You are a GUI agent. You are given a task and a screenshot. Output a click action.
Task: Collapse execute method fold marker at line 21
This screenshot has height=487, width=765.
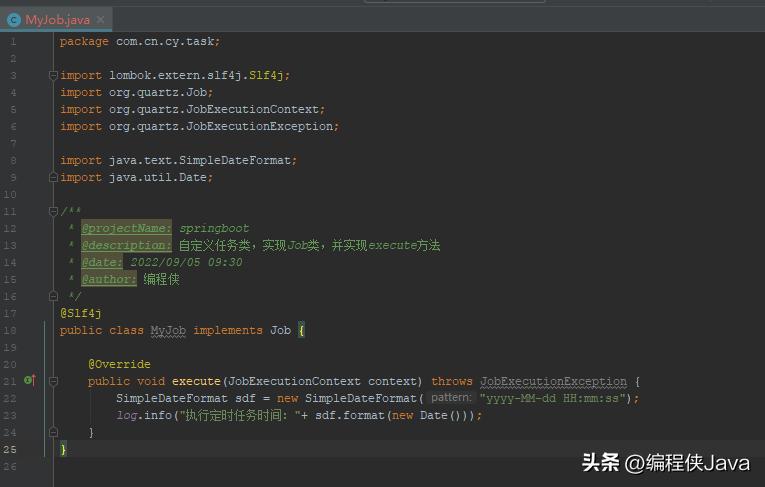click(x=54, y=381)
